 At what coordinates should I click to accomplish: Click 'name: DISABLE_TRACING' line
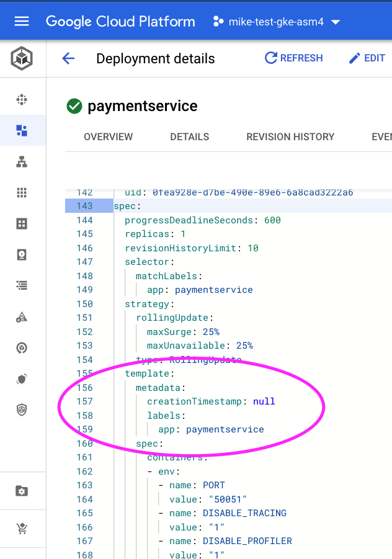click(x=223, y=513)
